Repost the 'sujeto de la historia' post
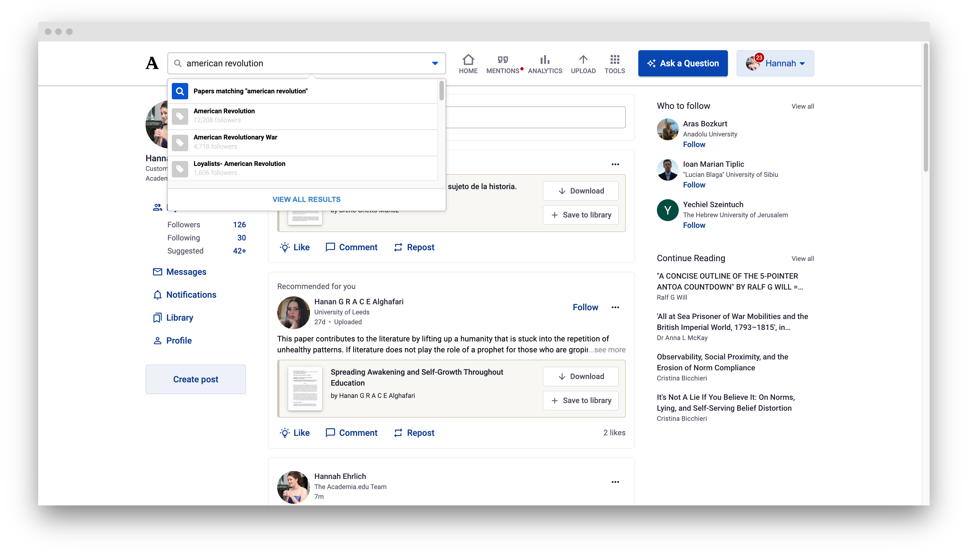Image resolution: width=968 pixels, height=560 pixels. (x=414, y=247)
